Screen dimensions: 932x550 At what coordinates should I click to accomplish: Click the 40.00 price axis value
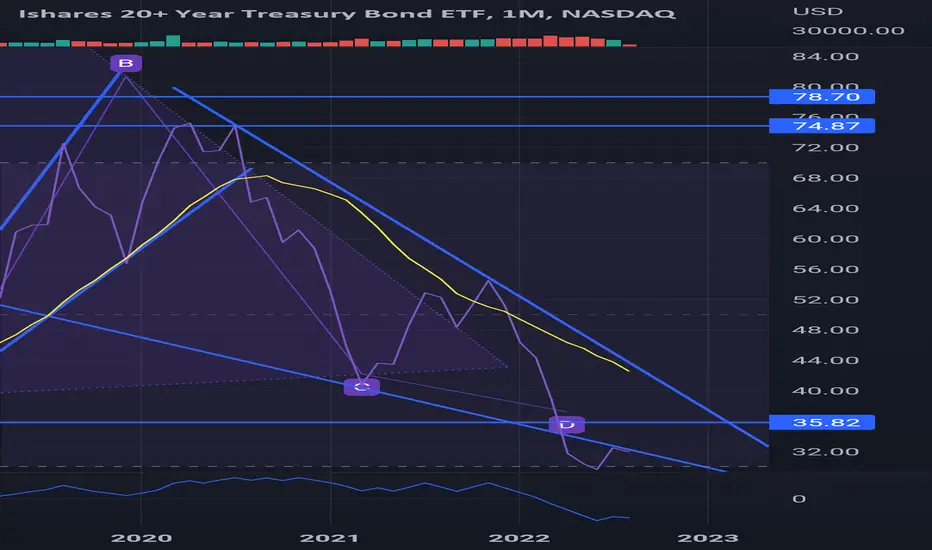[x=826, y=391]
